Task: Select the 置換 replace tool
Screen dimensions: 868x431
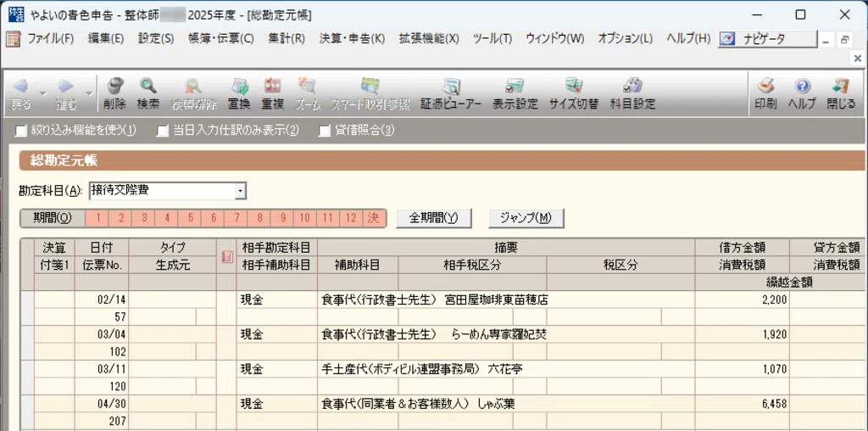Action: click(x=239, y=86)
